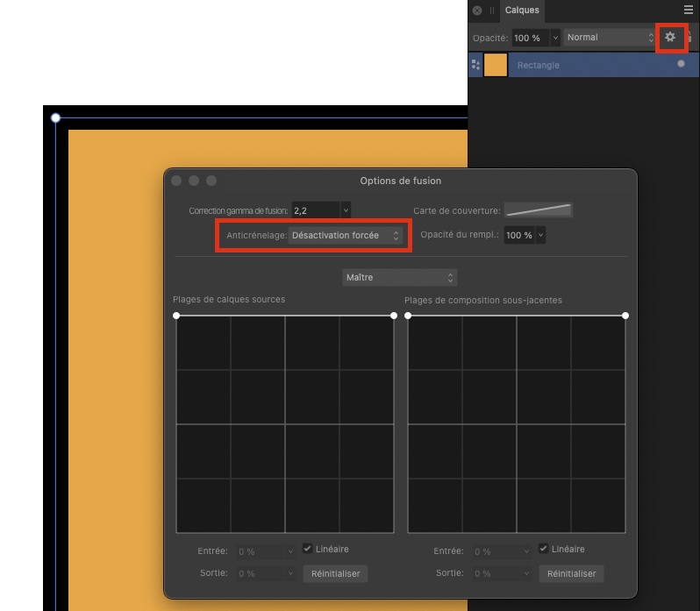Click the rectangle's top-left corner handle
The height and width of the screenshot is (611, 700).
click(55, 117)
